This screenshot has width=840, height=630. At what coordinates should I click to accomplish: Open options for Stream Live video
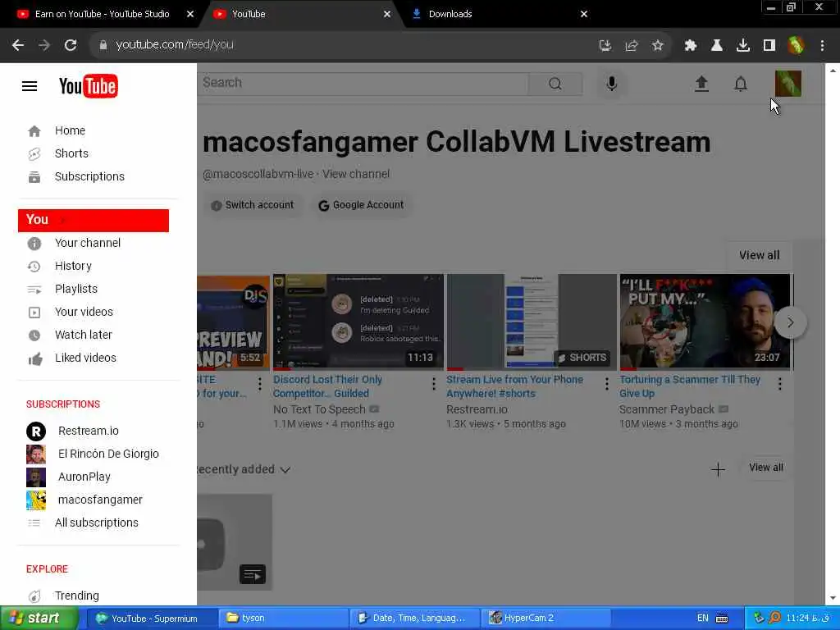tap(606, 384)
